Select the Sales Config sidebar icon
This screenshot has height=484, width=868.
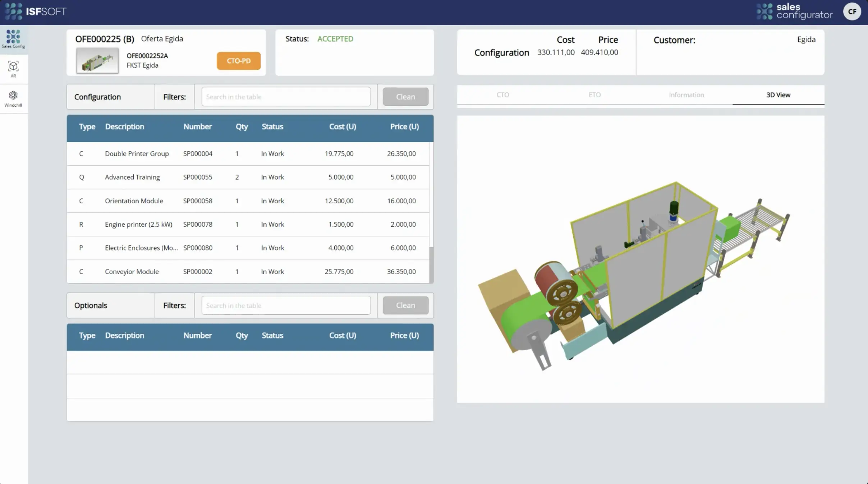coord(13,39)
